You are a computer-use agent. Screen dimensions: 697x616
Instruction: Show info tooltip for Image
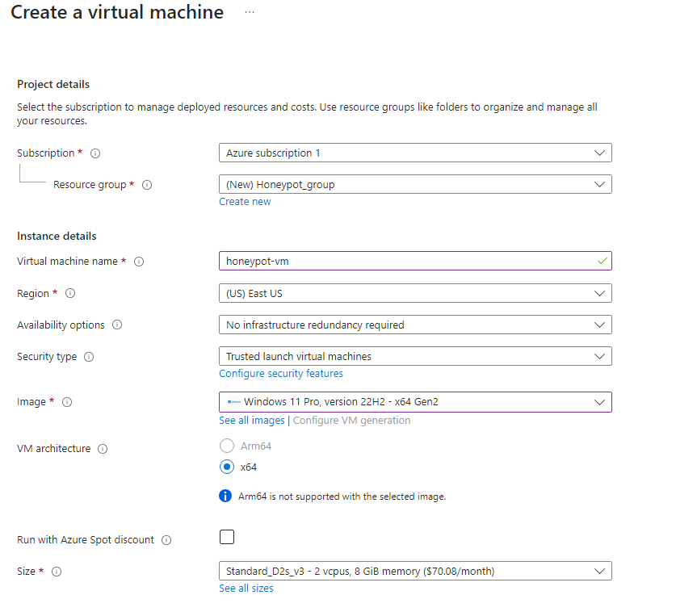(67, 402)
